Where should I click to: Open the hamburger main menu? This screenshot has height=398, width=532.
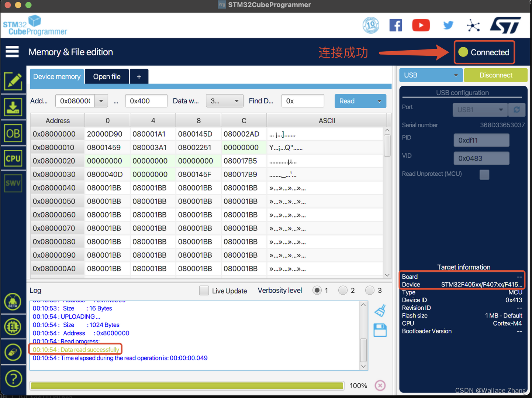[12, 52]
